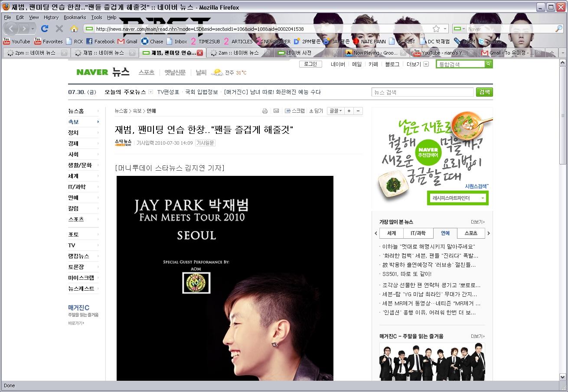The image size is (568, 392).
Task: Go to the Home page icon
Action: pyautogui.click(x=74, y=29)
